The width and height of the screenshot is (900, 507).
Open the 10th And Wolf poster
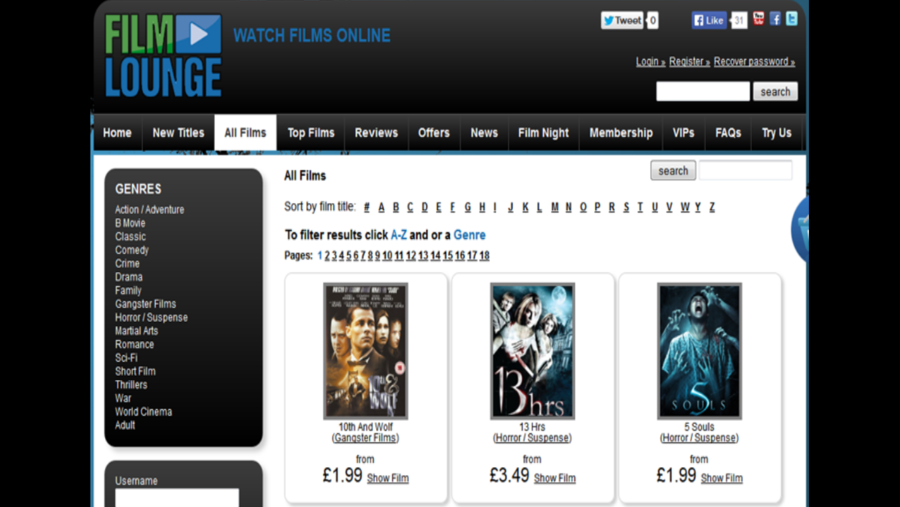pyautogui.click(x=365, y=351)
